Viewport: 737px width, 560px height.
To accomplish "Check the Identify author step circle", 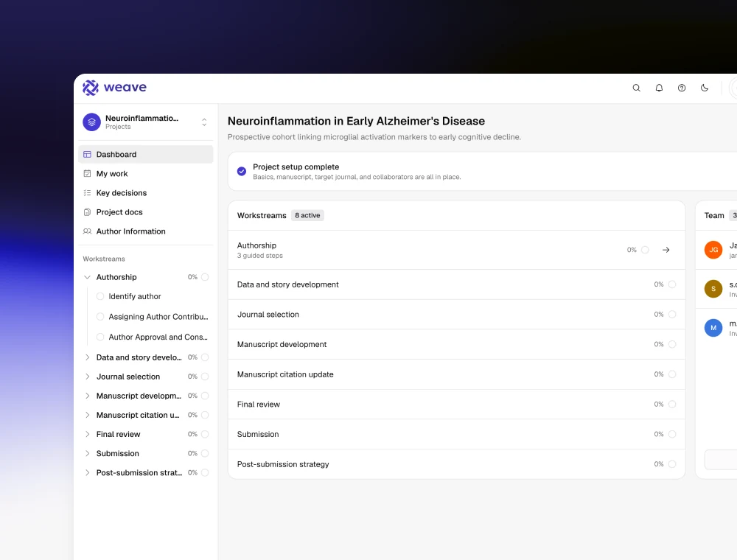I will [x=100, y=296].
